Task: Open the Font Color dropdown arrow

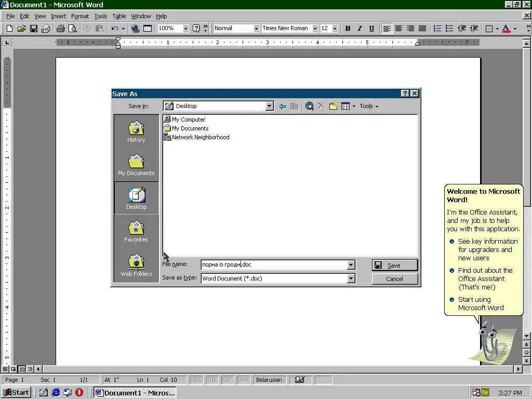Action: point(515,29)
